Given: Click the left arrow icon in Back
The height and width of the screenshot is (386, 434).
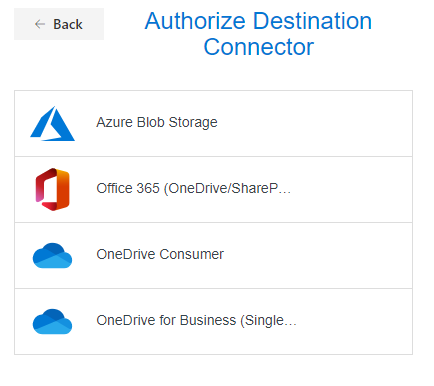Looking at the screenshot, I should click(x=40, y=24).
